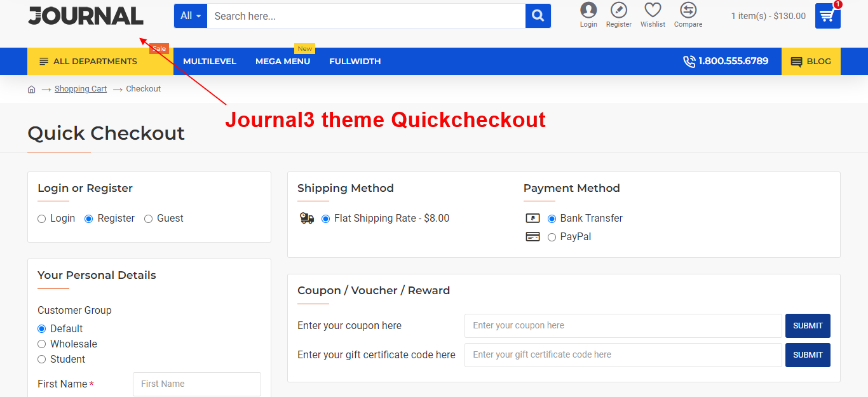Click the Blog chat icon
The height and width of the screenshot is (397, 868).
[x=796, y=62]
